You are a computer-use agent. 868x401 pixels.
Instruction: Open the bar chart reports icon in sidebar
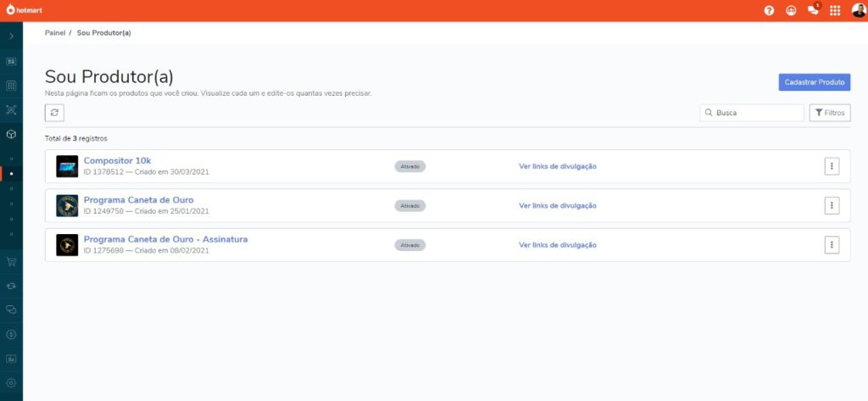pyautogui.click(x=11, y=359)
